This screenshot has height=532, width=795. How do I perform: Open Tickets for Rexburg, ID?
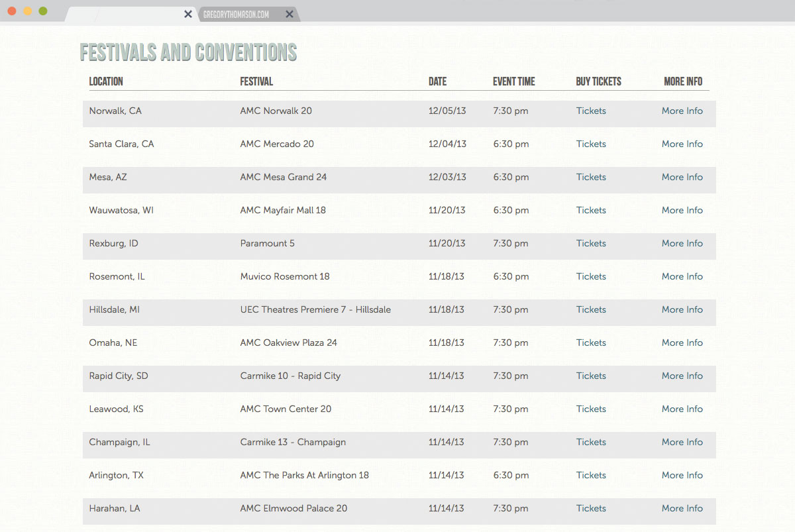(x=591, y=243)
